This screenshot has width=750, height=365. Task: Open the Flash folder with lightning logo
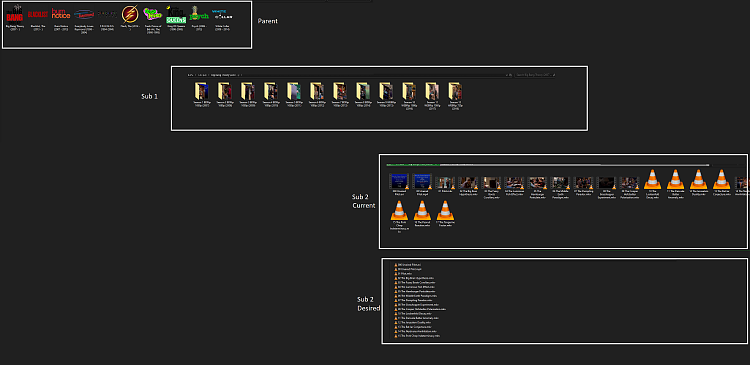pos(130,19)
